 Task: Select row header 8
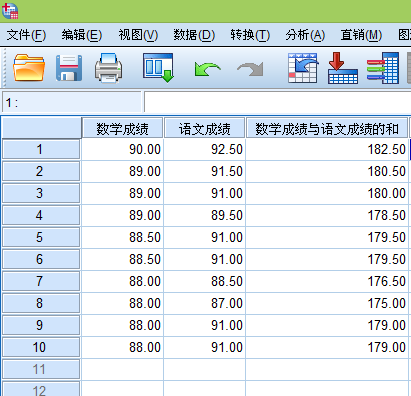pyautogui.click(x=41, y=303)
